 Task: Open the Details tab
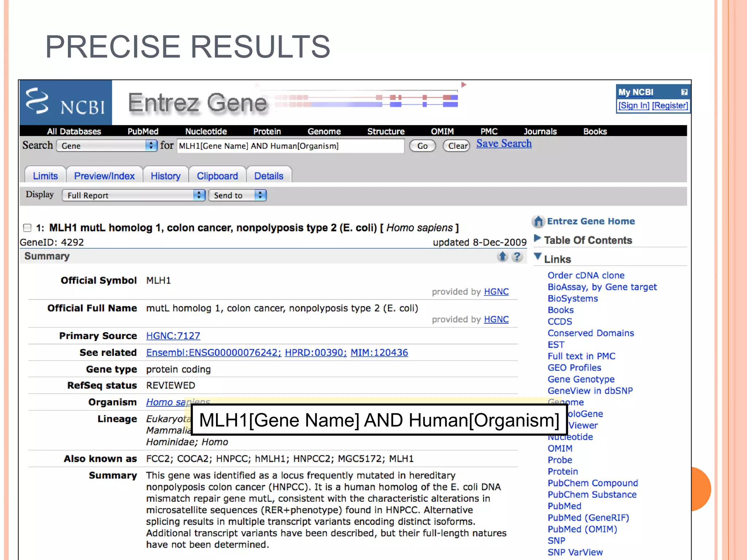(269, 176)
